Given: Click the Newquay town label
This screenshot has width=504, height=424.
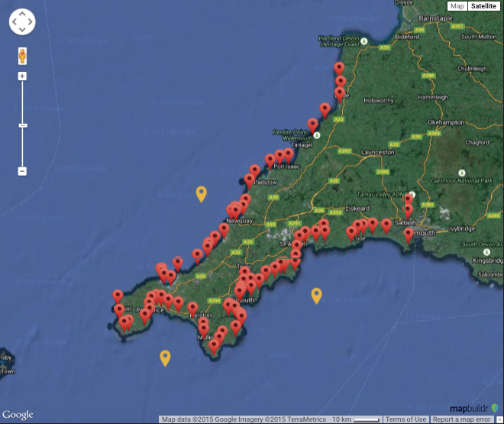Looking at the screenshot, I should point(240,221).
